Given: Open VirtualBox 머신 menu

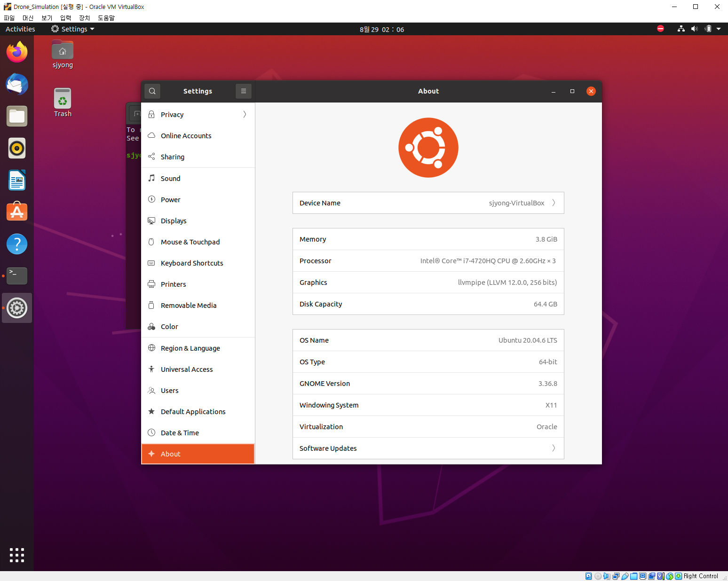Looking at the screenshot, I should pyautogui.click(x=28, y=18).
